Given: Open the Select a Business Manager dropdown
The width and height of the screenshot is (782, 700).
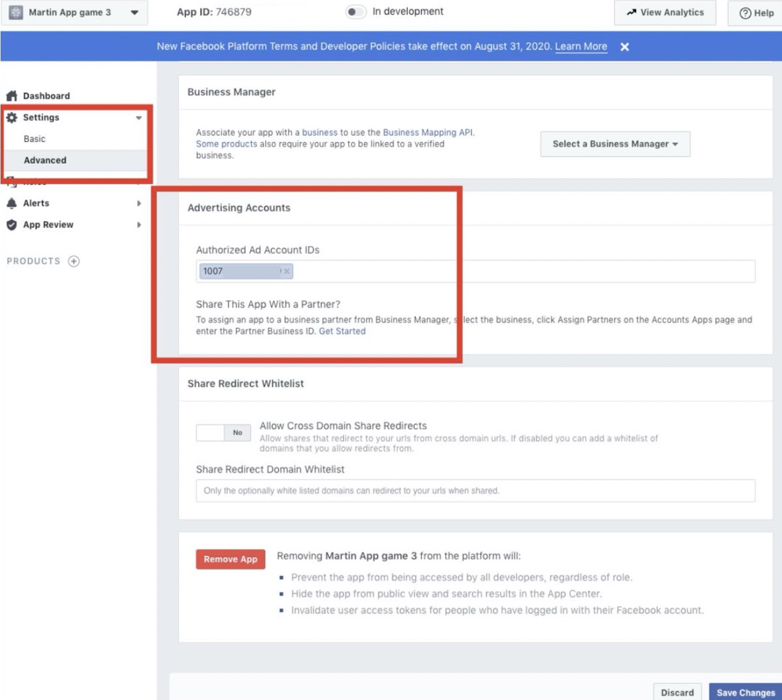Looking at the screenshot, I should pos(615,144).
